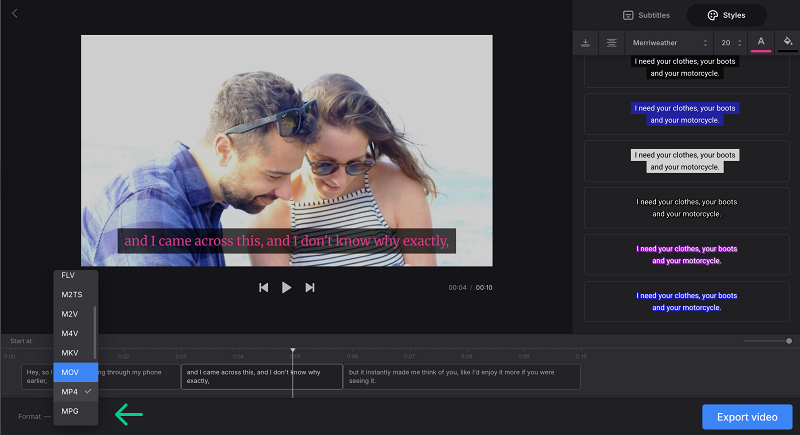Open the font size 20 selector
The height and width of the screenshot is (435, 800).
point(731,43)
